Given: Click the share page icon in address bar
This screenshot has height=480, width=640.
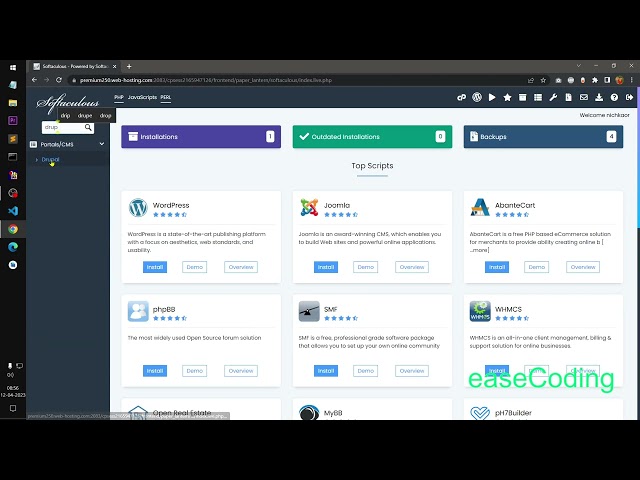Looking at the screenshot, I should point(531,80).
